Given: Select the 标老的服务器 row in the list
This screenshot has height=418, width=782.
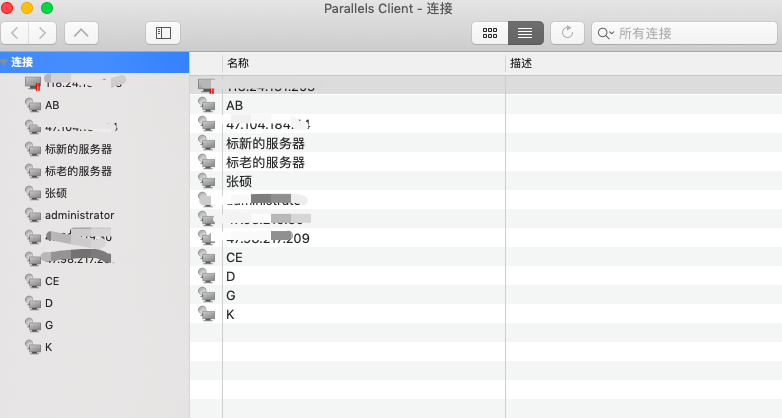Looking at the screenshot, I should click(486, 162).
